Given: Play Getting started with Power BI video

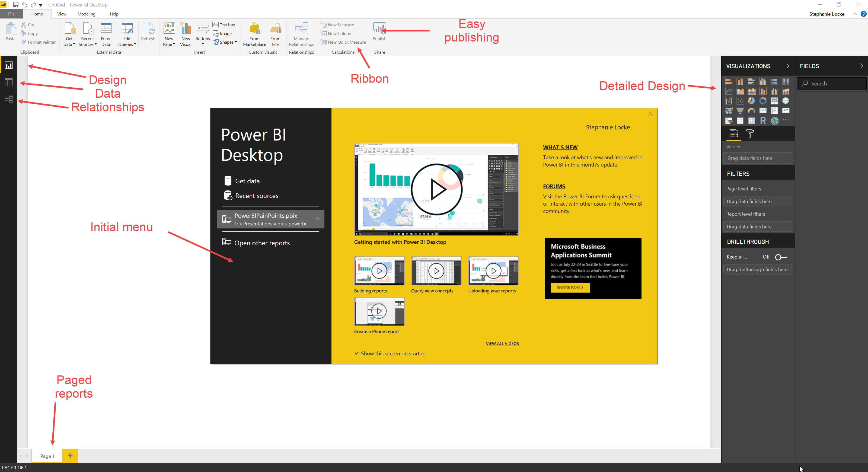Looking at the screenshot, I should tap(436, 189).
